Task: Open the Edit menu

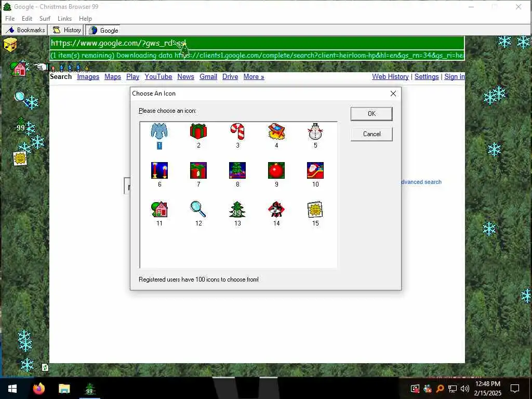Action: coord(27,19)
